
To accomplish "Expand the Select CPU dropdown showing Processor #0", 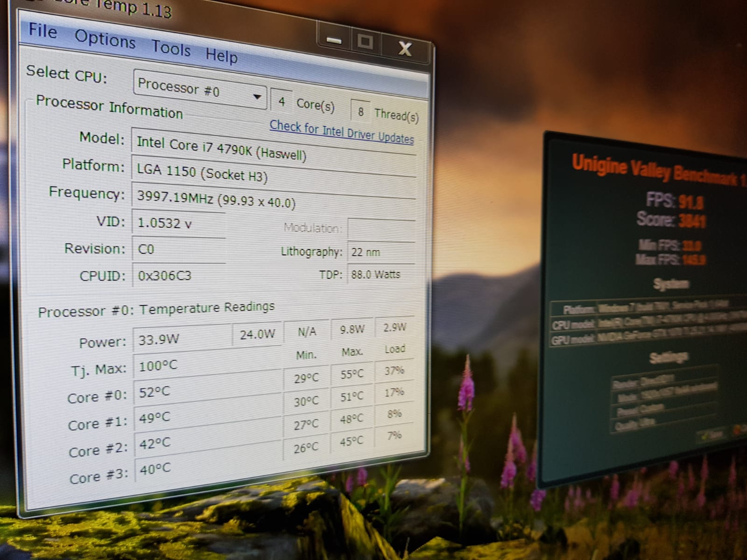I will coord(200,89).
